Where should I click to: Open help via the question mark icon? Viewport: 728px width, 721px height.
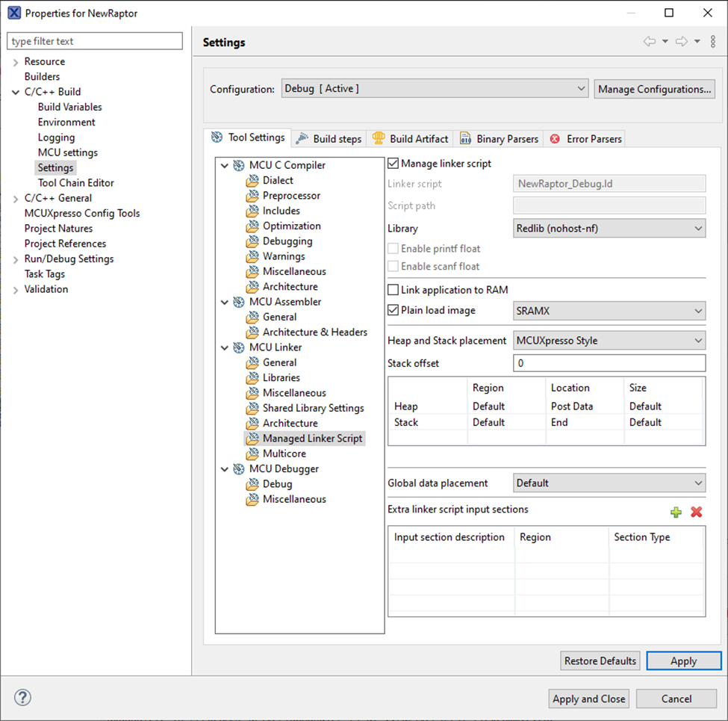[x=22, y=697]
